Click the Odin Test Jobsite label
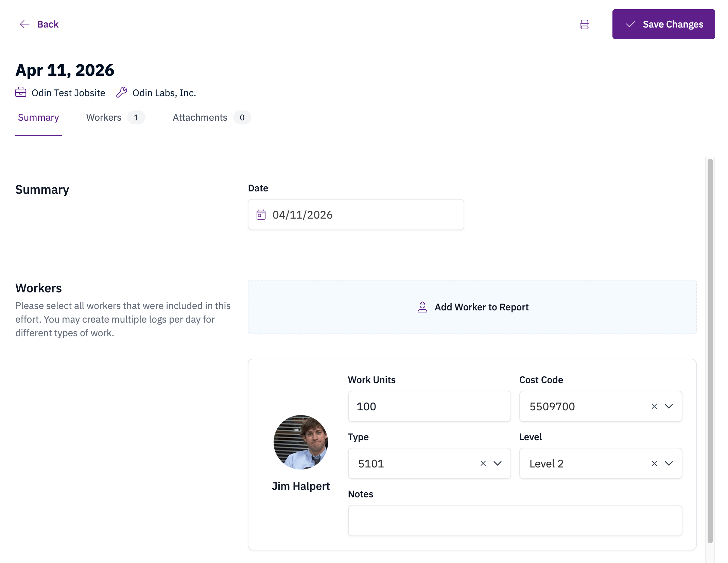This screenshot has width=728, height=563. [68, 93]
